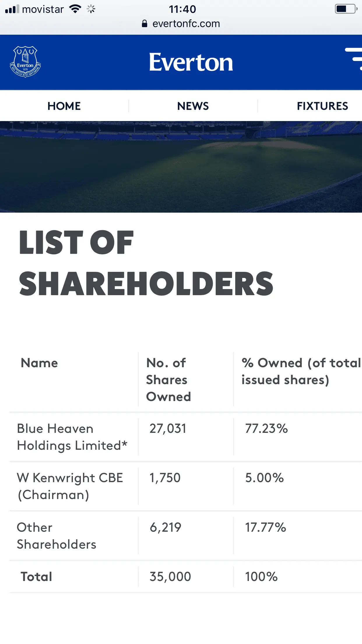362x644 pixels.
Task: Click the 35,000 total shares cell
Action: (170, 577)
